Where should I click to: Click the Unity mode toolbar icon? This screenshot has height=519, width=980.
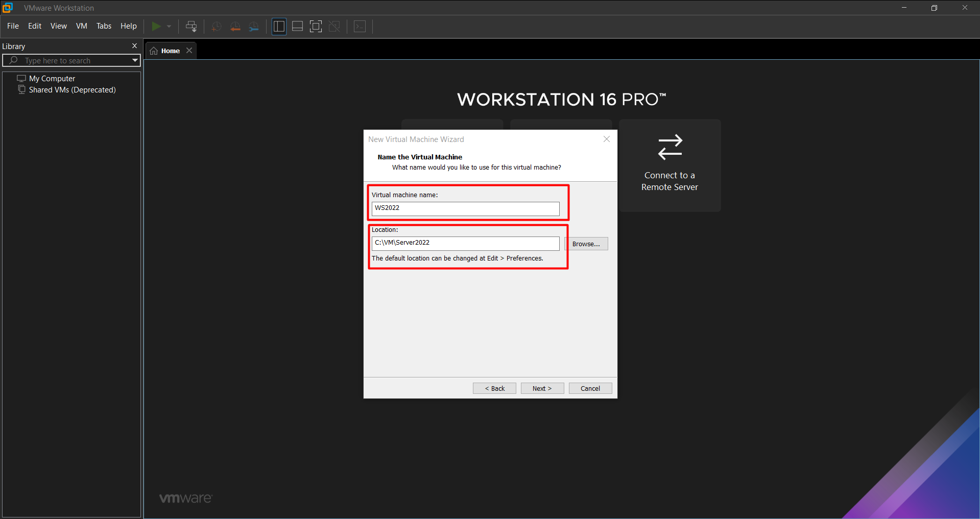coord(334,27)
